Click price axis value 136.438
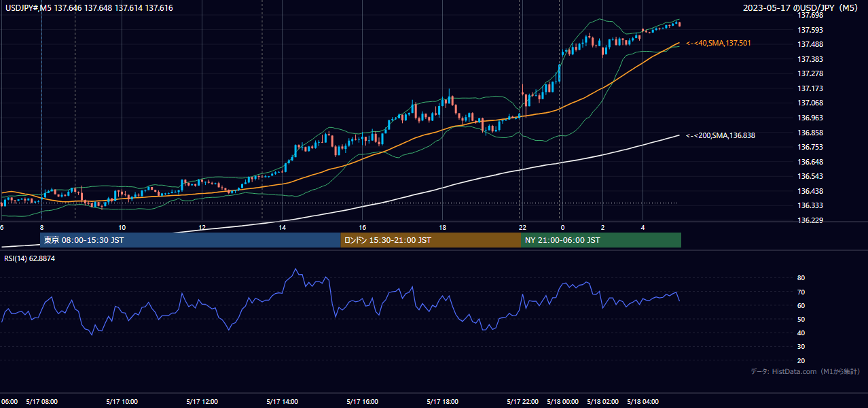The height and width of the screenshot is (408, 868). pos(810,191)
